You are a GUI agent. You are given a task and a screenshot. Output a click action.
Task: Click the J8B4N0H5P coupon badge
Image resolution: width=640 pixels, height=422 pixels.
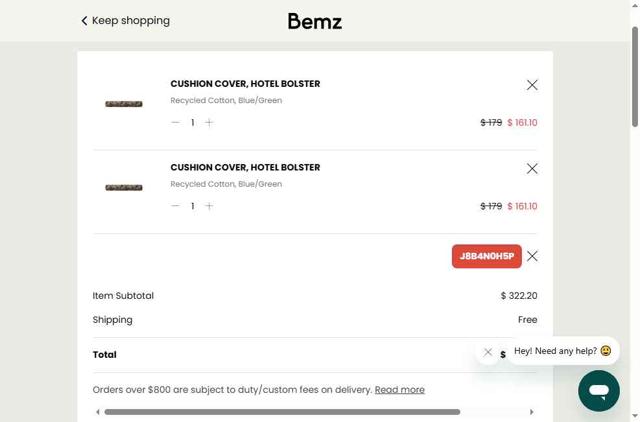pyautogui.click(x=486, y=256)
